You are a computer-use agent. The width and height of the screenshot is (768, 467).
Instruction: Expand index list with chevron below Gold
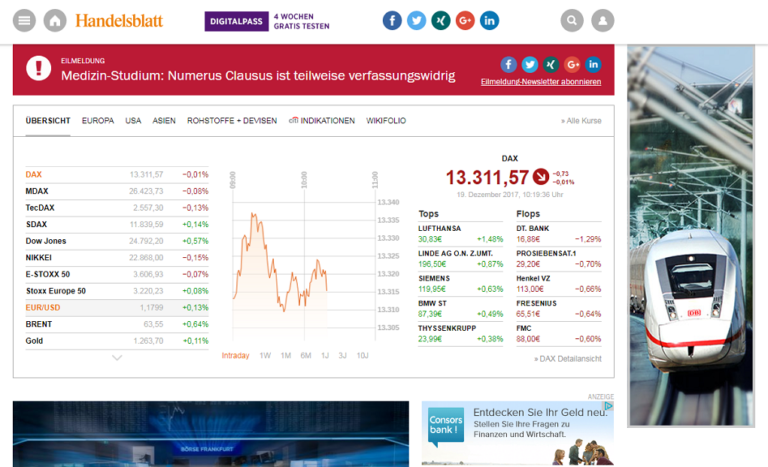tap(117, 358)
